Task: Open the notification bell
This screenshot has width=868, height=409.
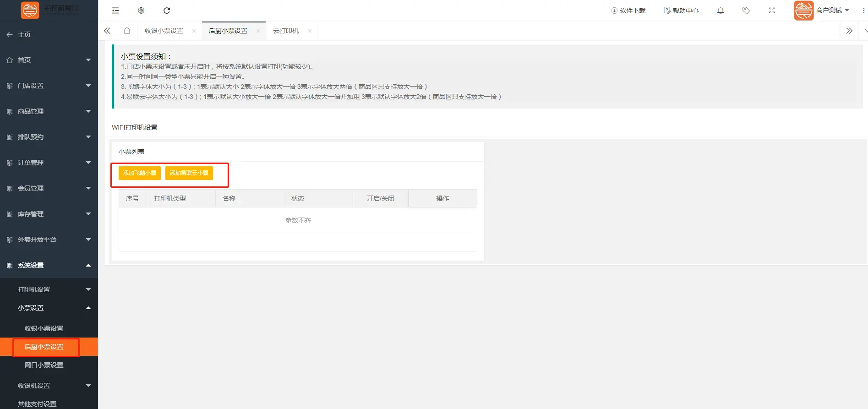Action: tap(721, 11)
